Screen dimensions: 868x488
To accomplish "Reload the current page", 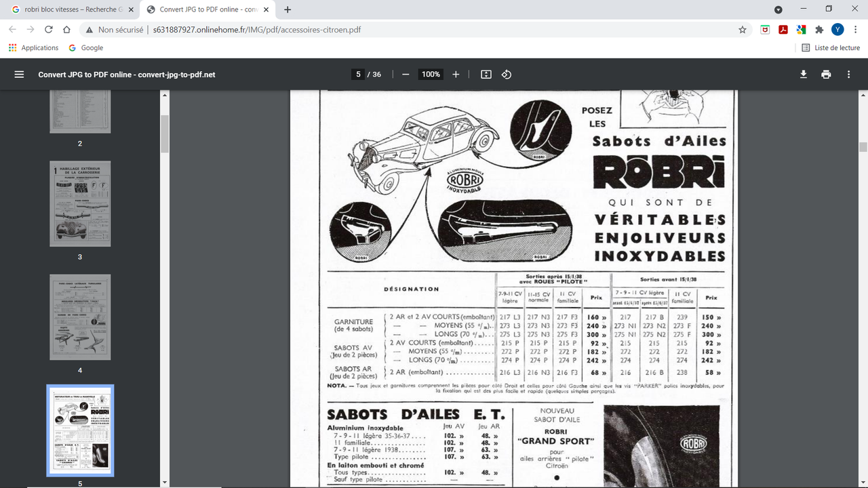I will coord(49,30).
